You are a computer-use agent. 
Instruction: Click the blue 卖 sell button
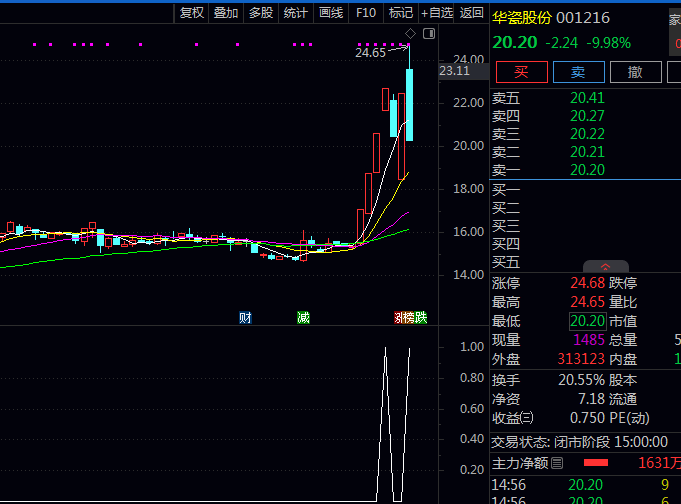579,72
